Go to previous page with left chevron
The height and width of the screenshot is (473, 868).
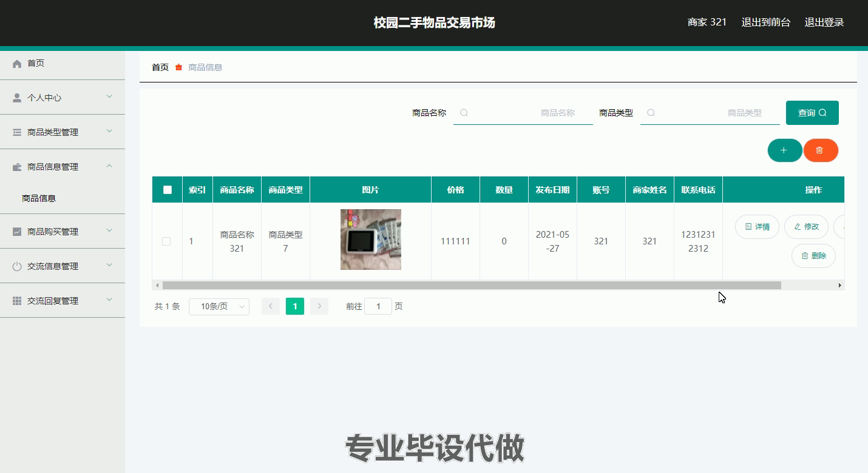(x=271, y=306)
